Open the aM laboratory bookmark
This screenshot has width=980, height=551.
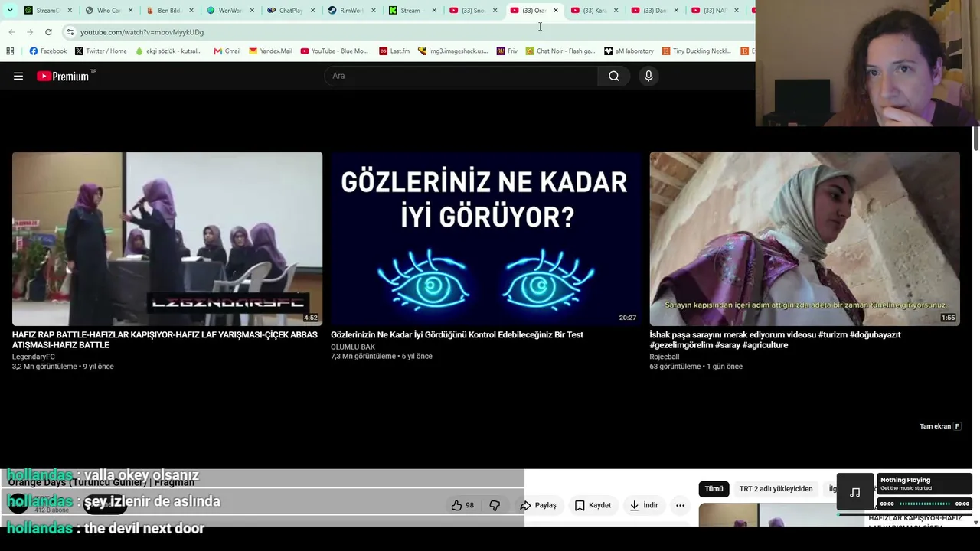click(629, 51)
